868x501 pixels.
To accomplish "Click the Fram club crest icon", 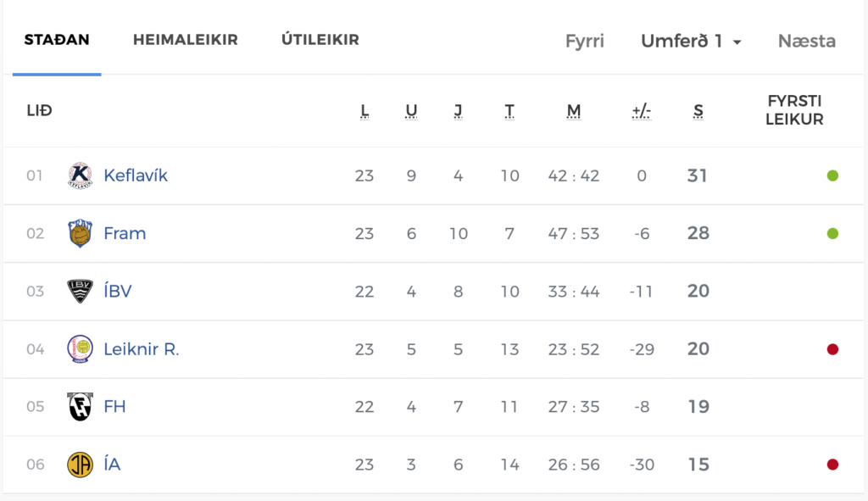I will [80, 233].
